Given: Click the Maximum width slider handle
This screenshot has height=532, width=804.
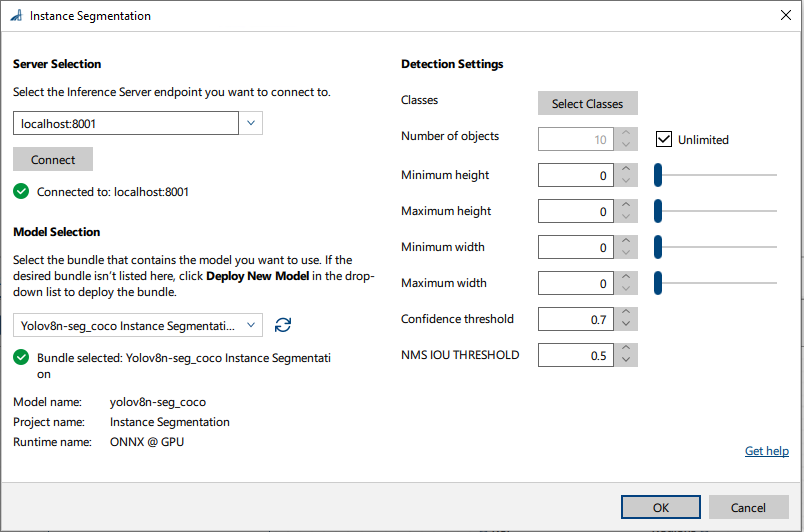Looking at the screenshot, I should (658, 282).
